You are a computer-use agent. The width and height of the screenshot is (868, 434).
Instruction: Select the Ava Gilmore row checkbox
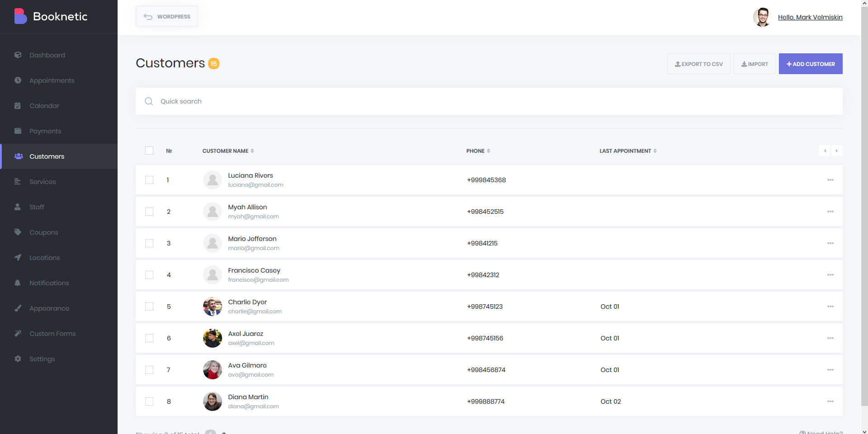pyautogui.click(x=149, y=370)
